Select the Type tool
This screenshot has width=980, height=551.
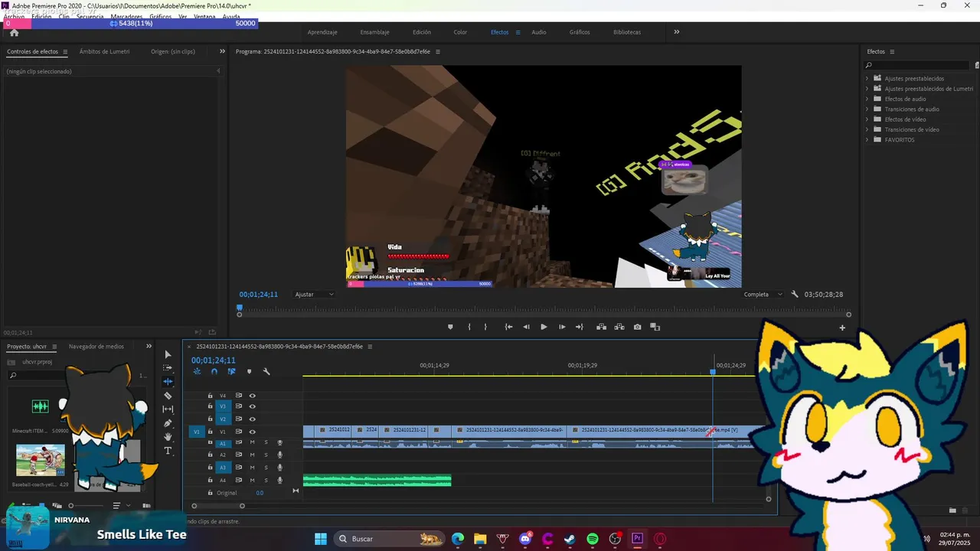pyautogui.click(x=168, y=451)
